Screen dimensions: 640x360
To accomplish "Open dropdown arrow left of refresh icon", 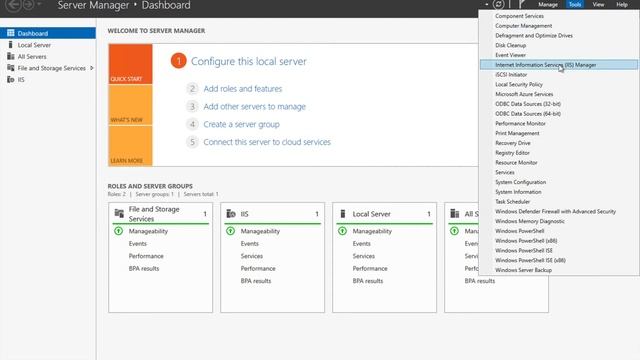I will tap(487, 4).
